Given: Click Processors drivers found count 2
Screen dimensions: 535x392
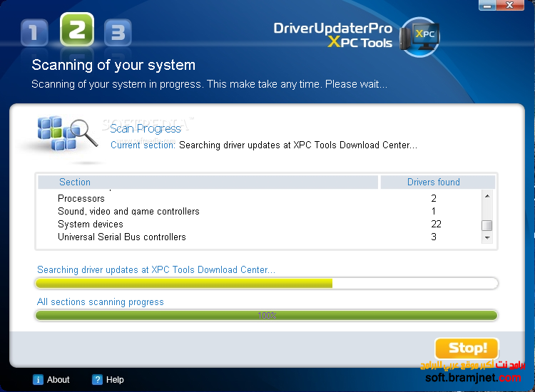Looking at the screenshot, I should coord(434,198).
